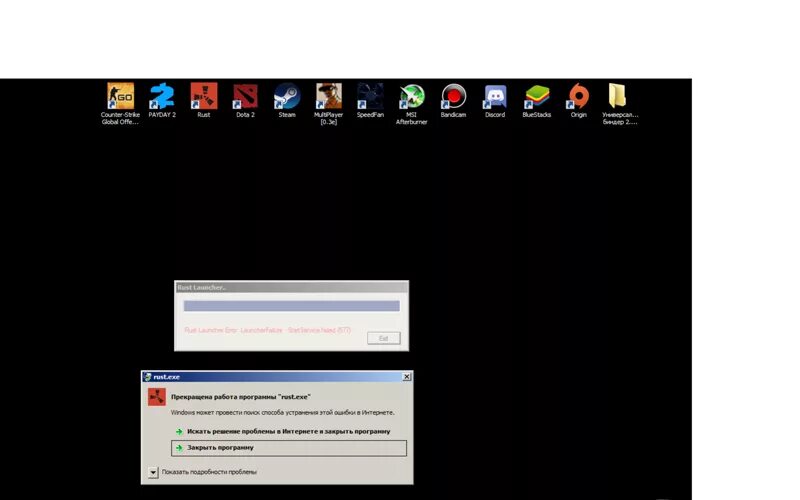This screenshot has width=800, height=500.
Task: Click the Rust icon inside the rust.exe dialog
Action: coord(157,397)
